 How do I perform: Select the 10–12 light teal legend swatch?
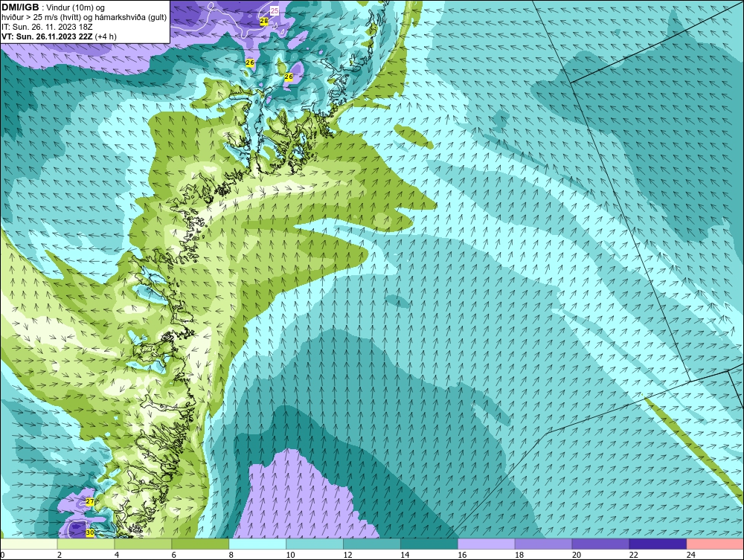pyautogui.click(x=315, y=544)
